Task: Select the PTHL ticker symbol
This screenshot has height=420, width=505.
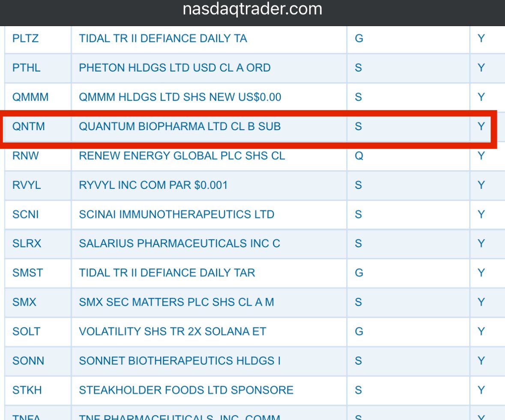Action: point(27,68)
